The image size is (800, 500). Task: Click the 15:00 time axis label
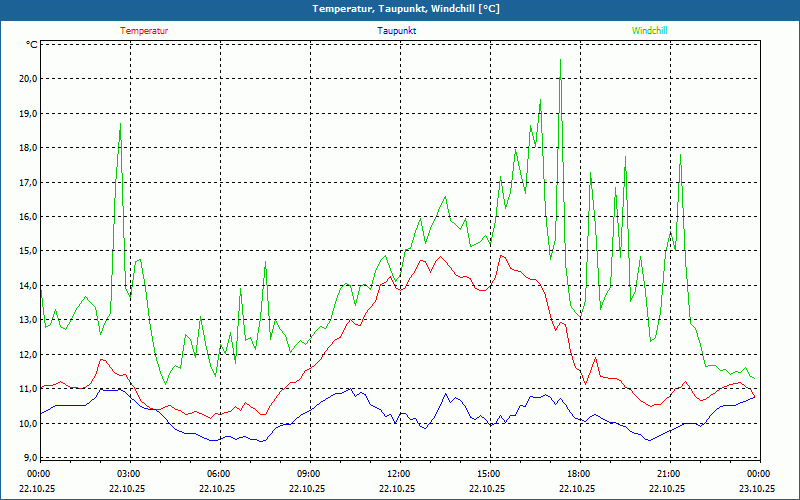pyautogui.click(x=489, y=473)
